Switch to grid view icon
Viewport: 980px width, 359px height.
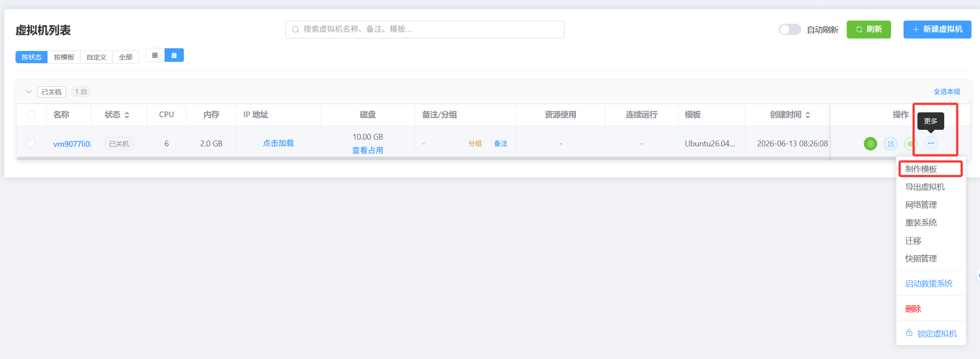155,56
